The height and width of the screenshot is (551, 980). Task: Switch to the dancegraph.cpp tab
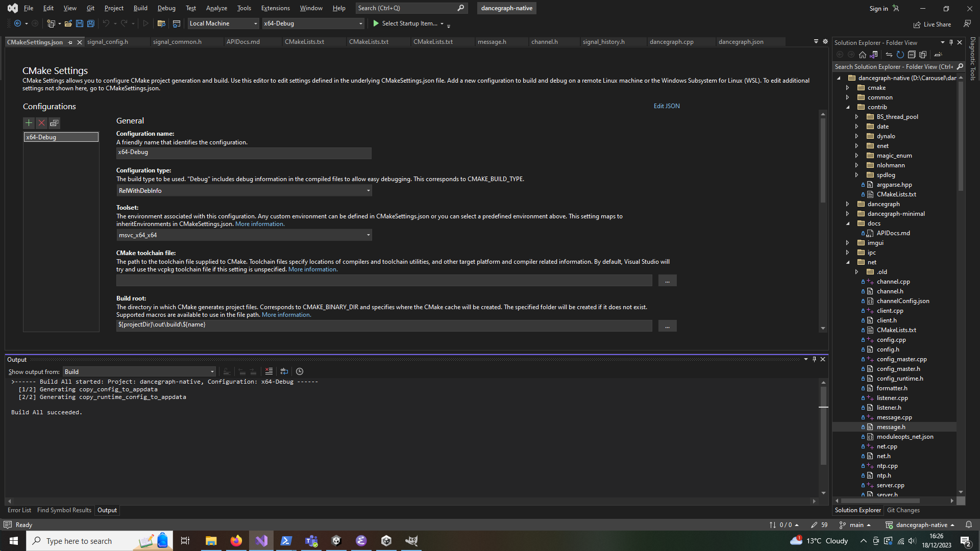click(671, 42)
